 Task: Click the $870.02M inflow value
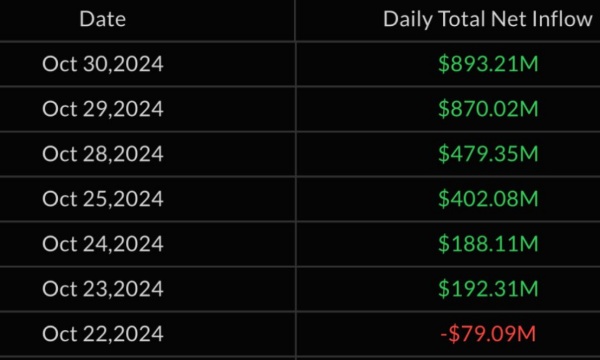(488, 109)
